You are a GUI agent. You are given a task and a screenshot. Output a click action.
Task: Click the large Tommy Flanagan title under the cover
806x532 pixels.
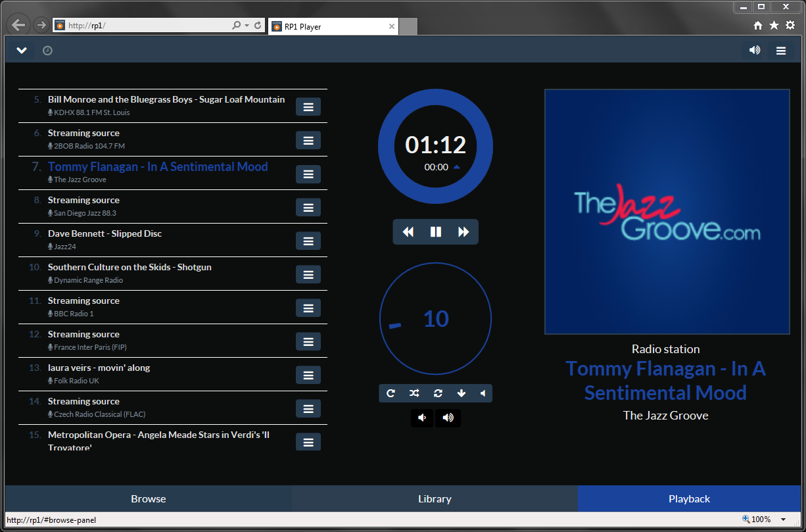(666, 381)
